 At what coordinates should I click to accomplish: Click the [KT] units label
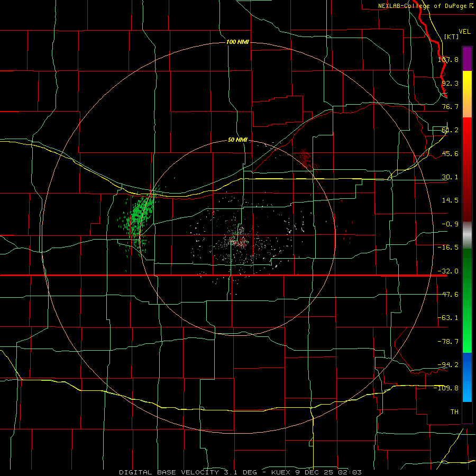point(452,36)
